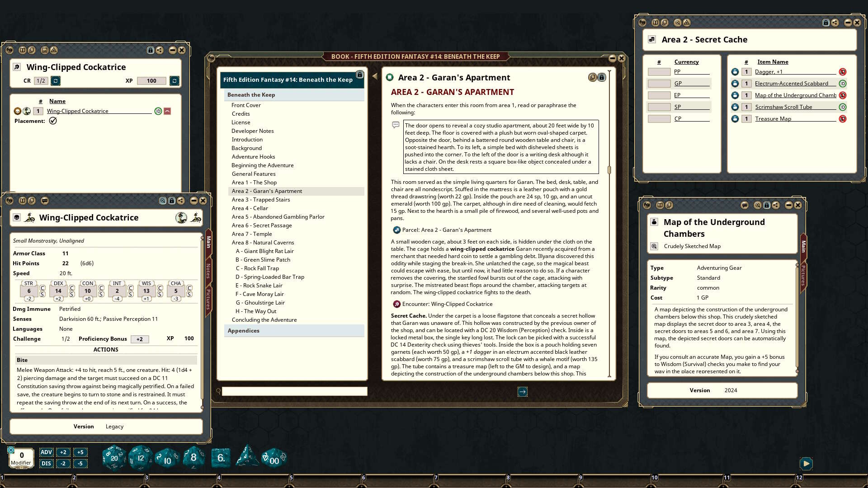
Task: Open Adventure Hooks in the index
Action: coord(253,157)
